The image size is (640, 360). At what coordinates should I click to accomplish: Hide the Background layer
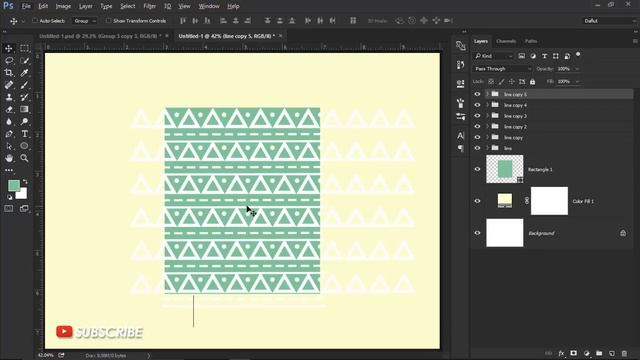coord(477,233)
